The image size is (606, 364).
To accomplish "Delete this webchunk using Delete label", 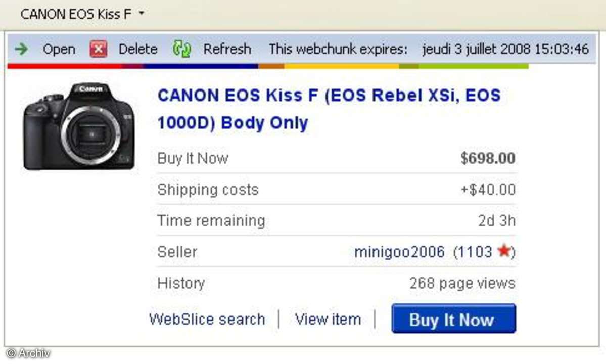I will tap(138, 49).
